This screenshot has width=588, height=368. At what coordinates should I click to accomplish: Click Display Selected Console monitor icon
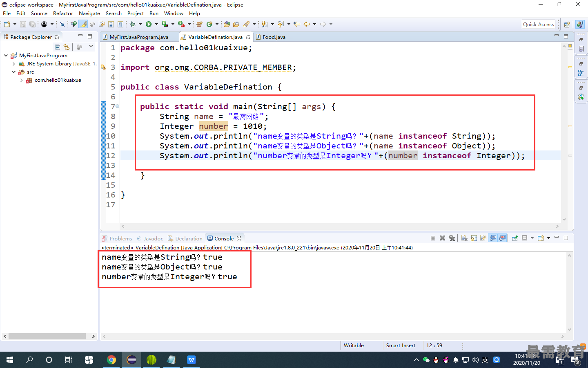click(x=524, y=238)
